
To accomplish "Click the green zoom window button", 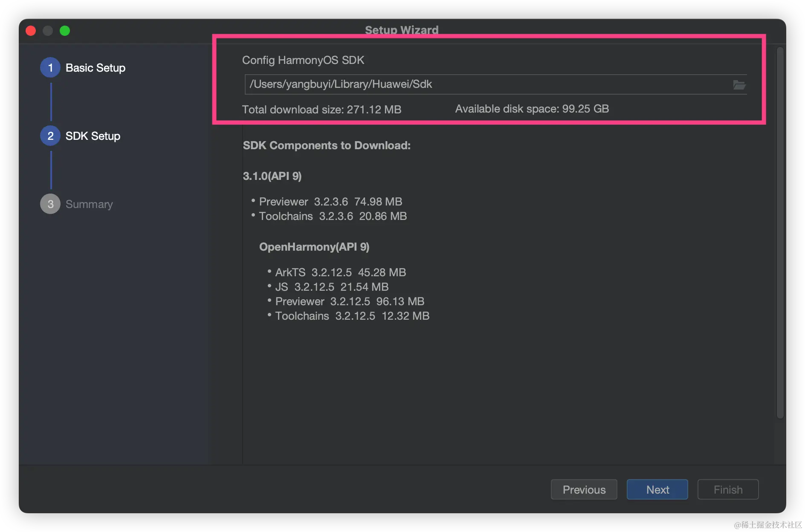I will point(65,31).
